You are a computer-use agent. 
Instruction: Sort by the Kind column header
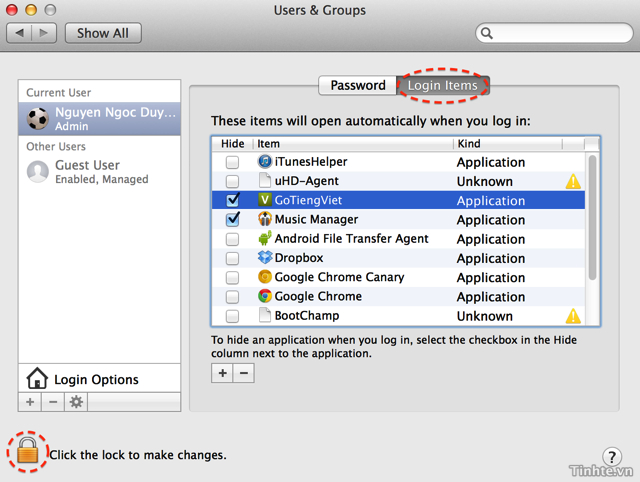[x=508, y=144]
